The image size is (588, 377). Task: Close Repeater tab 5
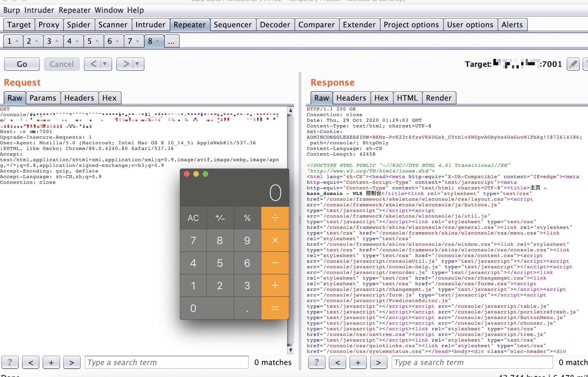[97, 41]
